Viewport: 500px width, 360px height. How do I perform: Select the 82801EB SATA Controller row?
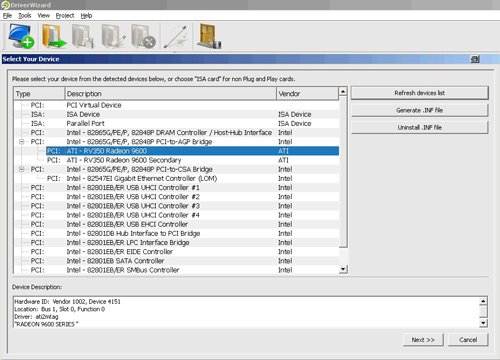coord(176,261)
